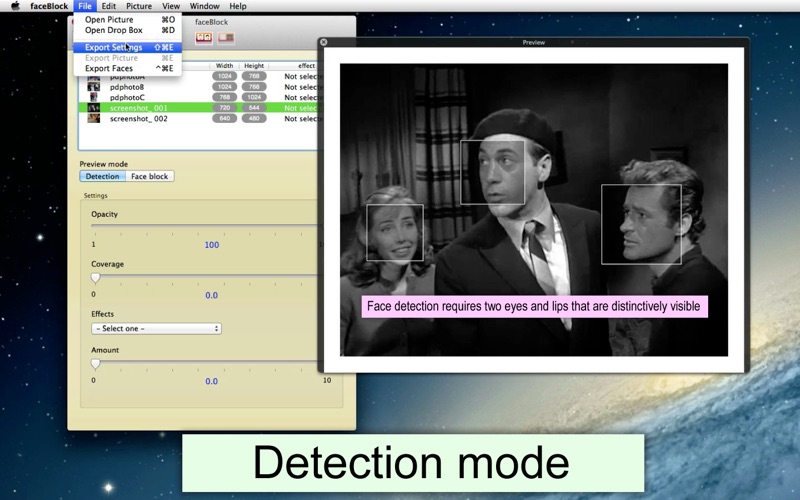Click the screenshot_002 row thumbnail

pyautogui.click(x=93, y=118)
